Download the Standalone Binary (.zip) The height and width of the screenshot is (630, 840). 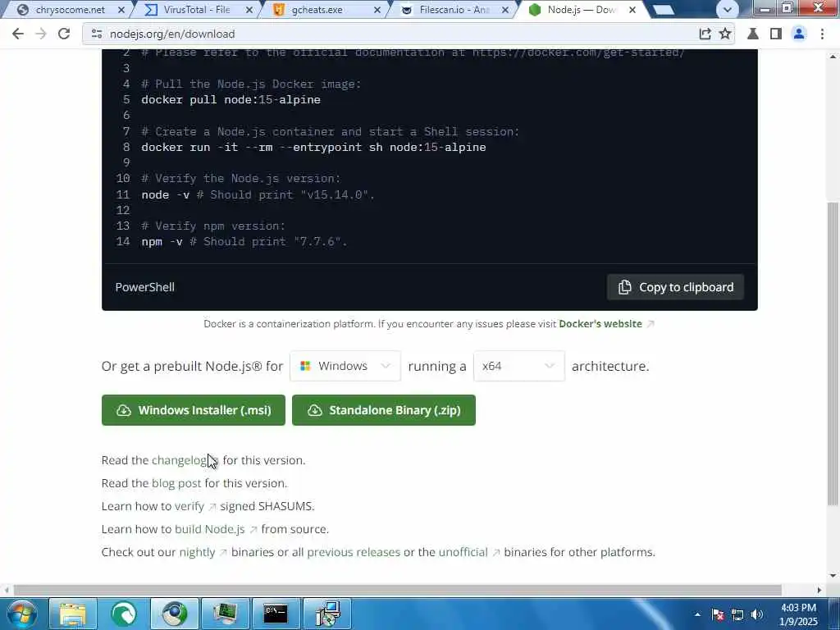tap(384, 410)
